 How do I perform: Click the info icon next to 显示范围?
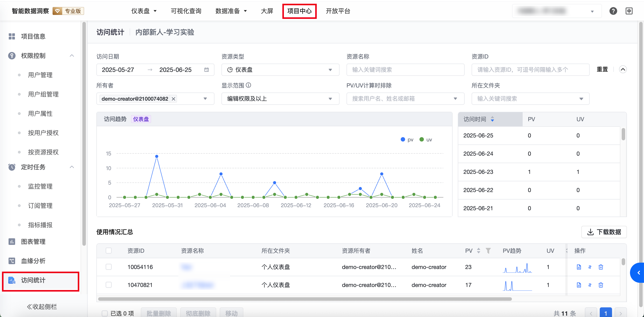248,85
